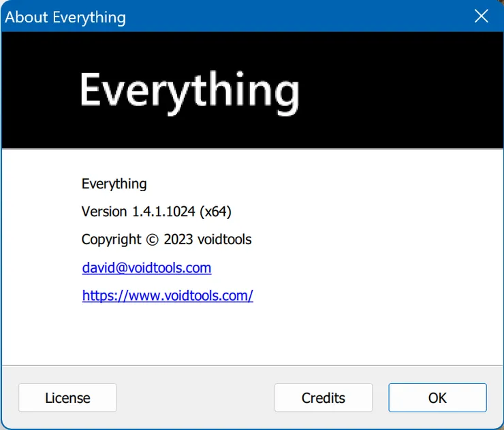Open the david@voidtools.com email link
Screen dimensions: 504x430
(146, 268)
